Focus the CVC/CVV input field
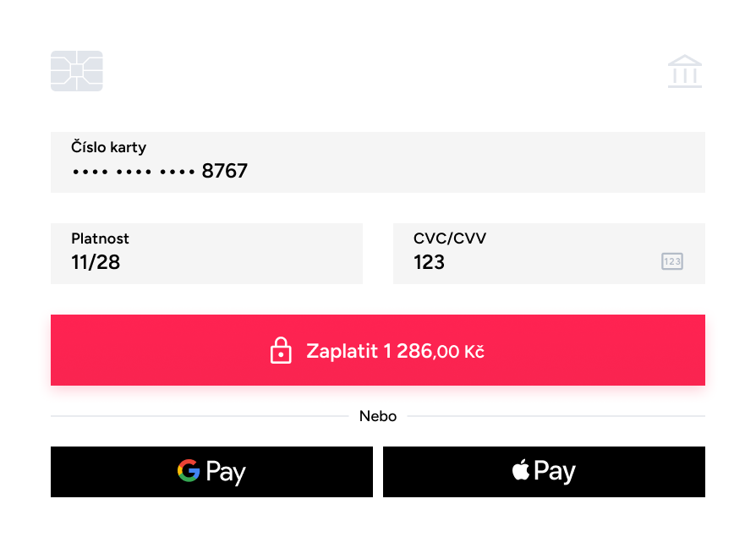756x548 pixels. tap(549, 254)
